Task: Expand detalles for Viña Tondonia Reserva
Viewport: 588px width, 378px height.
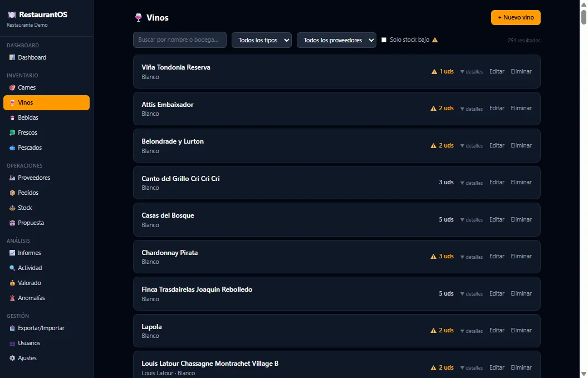Action: 472,72
